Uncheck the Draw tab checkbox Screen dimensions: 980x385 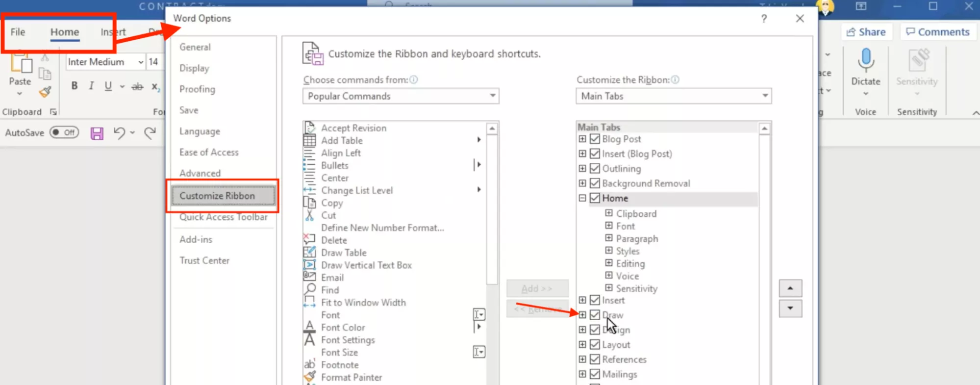594,315
